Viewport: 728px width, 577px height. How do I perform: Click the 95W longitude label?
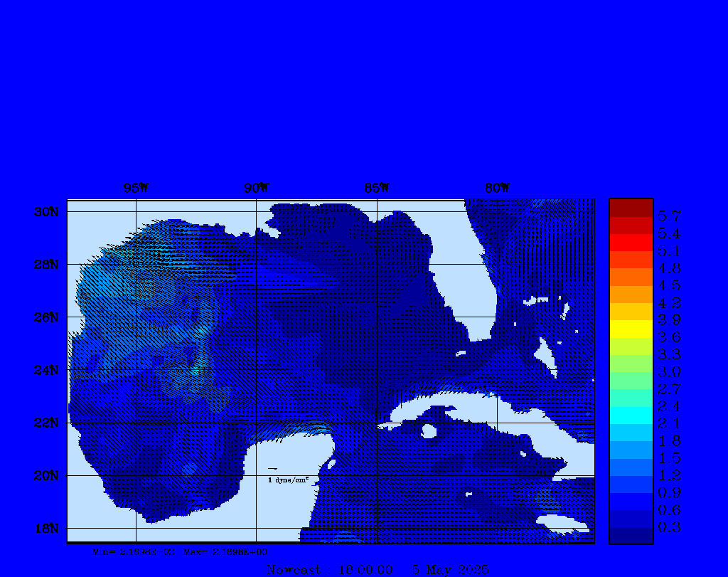click(x=135, y=189)
